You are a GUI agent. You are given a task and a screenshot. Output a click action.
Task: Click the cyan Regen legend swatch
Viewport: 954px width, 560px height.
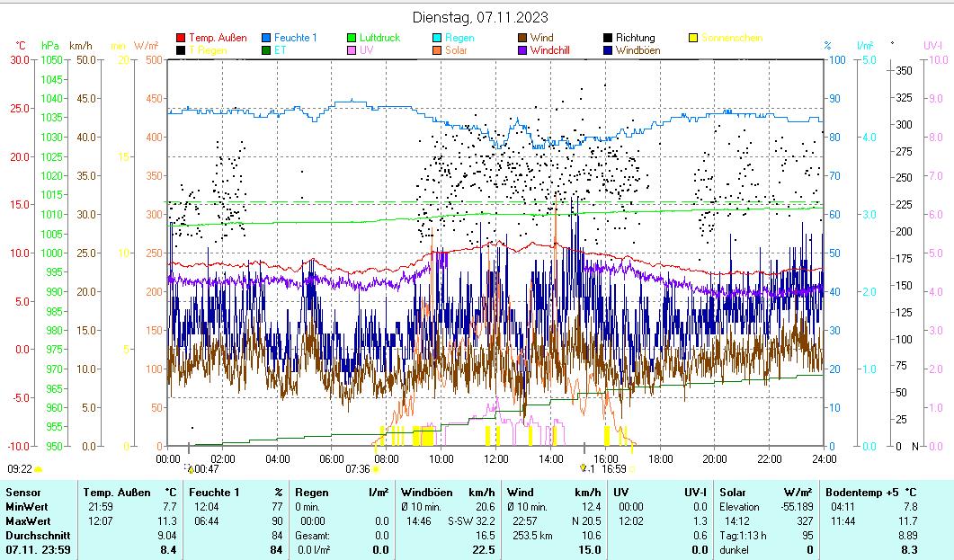coord(437,38)
